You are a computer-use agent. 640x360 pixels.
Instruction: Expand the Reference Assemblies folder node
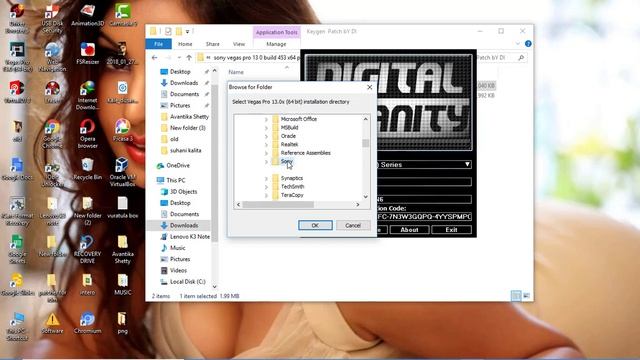(x=266, y=153)
